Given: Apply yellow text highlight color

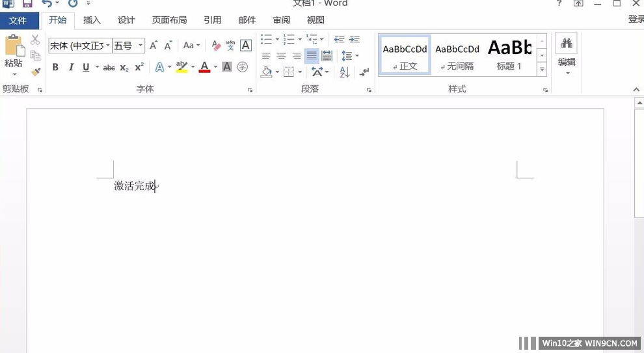Looking at the screenshot, I should (x=181, y=67).
